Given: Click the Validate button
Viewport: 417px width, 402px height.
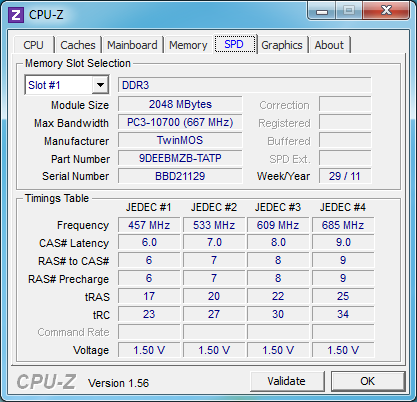Looking at the screenshot, I should [287, 381].
